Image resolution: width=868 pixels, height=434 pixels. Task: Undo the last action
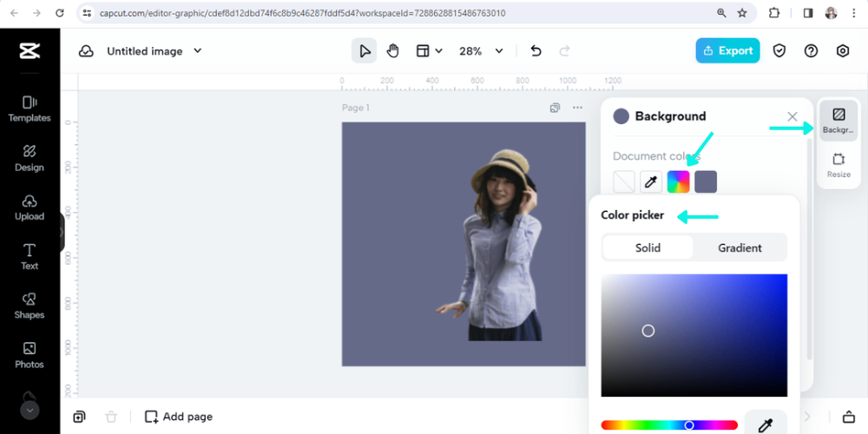536,51
